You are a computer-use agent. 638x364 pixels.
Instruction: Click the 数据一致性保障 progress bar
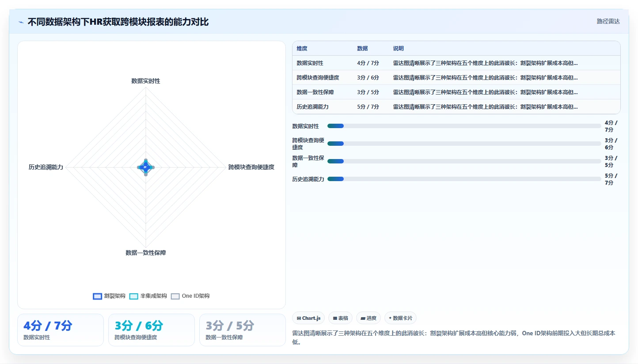tap(464, 161)
